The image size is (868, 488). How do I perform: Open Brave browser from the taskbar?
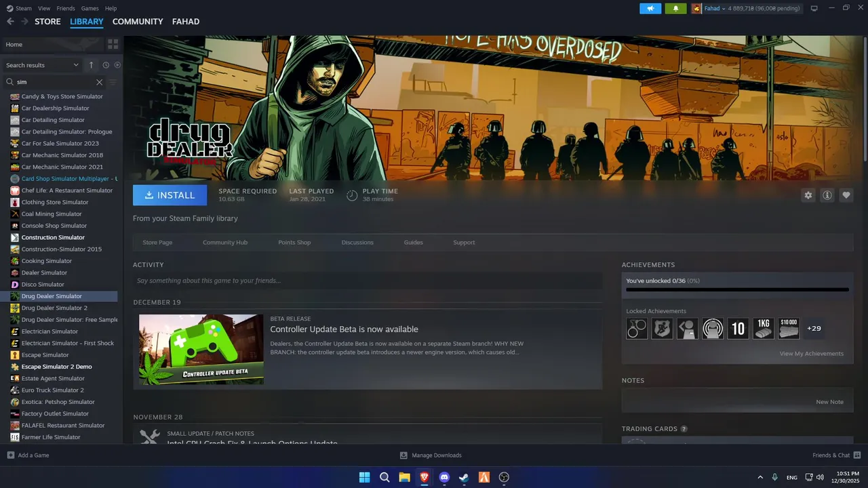tap(425, 477)
